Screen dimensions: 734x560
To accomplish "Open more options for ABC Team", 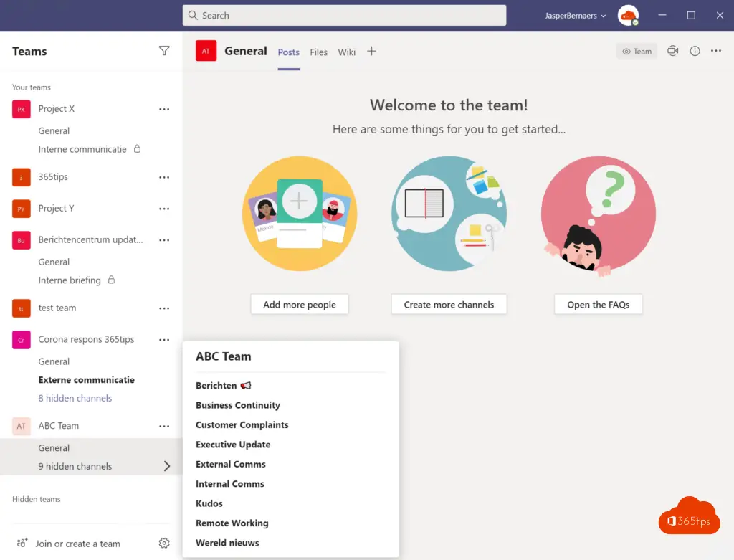I will [164, 426].
